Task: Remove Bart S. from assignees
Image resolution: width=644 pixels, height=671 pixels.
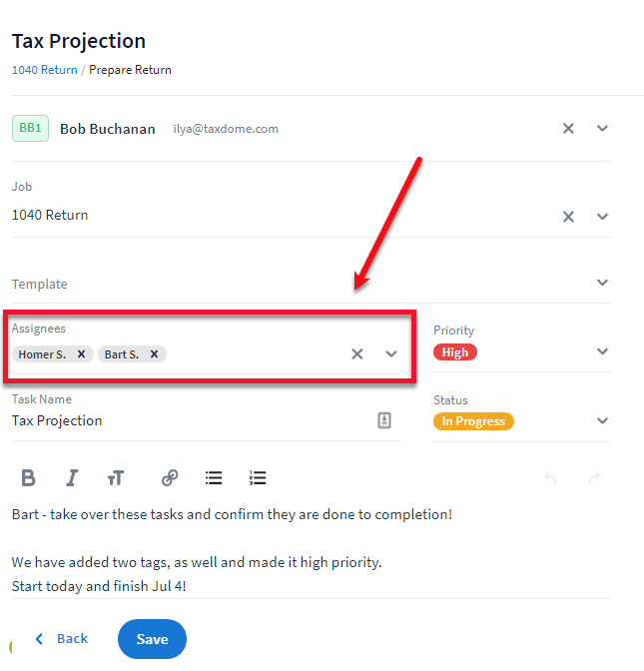Action: (x=155, y=353)
